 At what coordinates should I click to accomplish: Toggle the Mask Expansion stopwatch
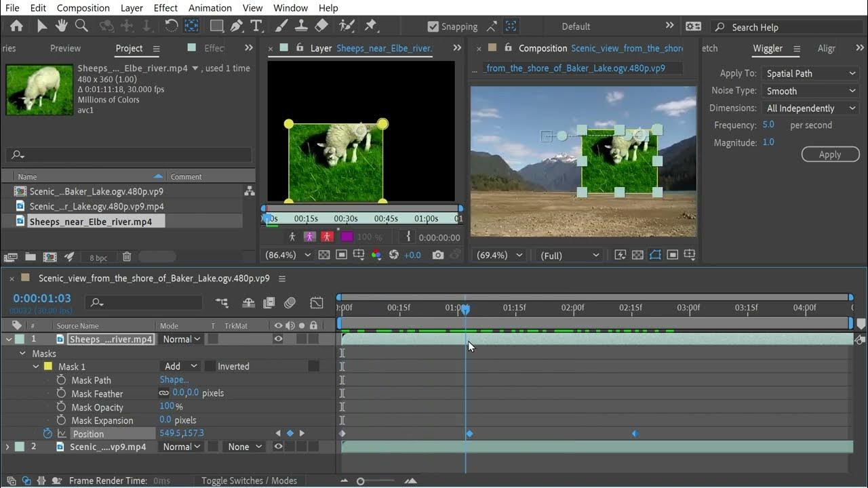61,420
